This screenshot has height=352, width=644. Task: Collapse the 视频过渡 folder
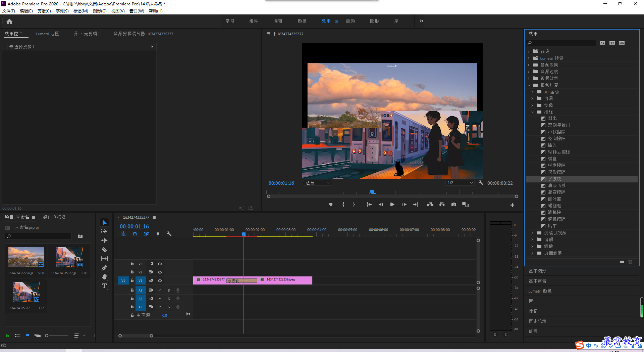point(529,85)
